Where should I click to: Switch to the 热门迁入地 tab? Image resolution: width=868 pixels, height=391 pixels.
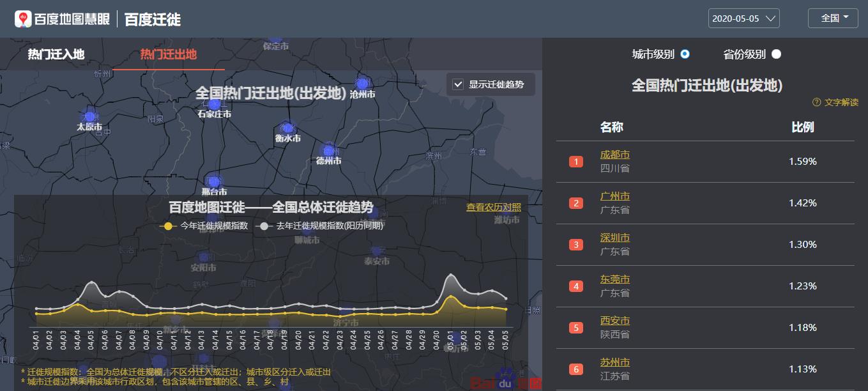pos(56,54)
